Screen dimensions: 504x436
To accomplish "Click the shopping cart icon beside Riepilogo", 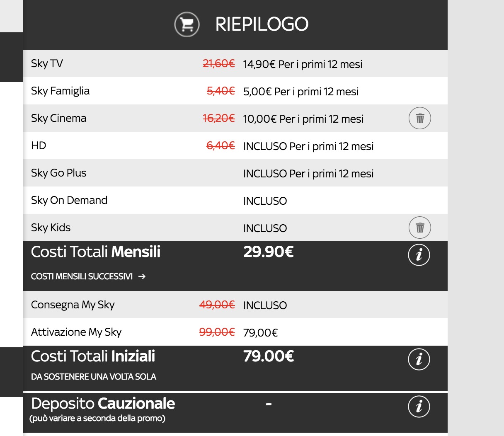I will 187,24.
